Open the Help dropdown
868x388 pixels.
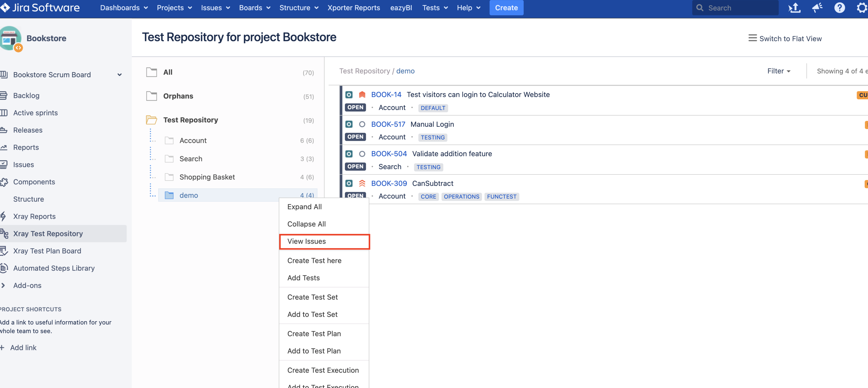(x=468, y=7)
